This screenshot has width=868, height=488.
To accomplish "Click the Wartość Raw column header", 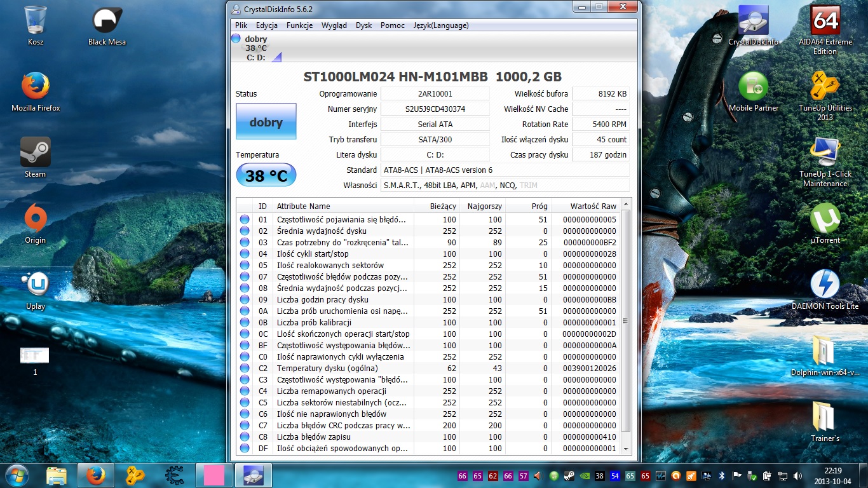I will 585,206.
